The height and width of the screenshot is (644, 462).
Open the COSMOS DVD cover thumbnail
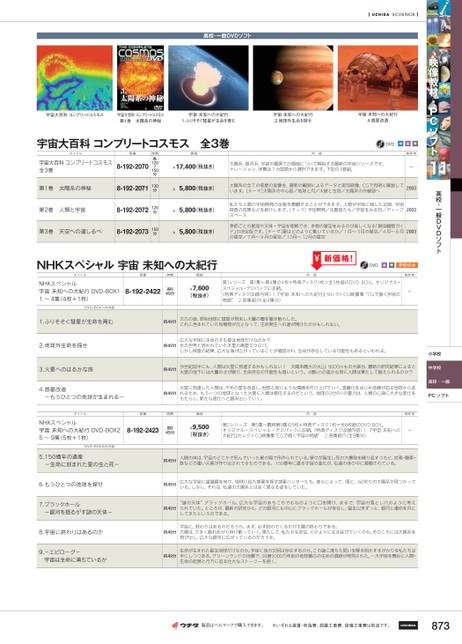[x=140, y=78]
